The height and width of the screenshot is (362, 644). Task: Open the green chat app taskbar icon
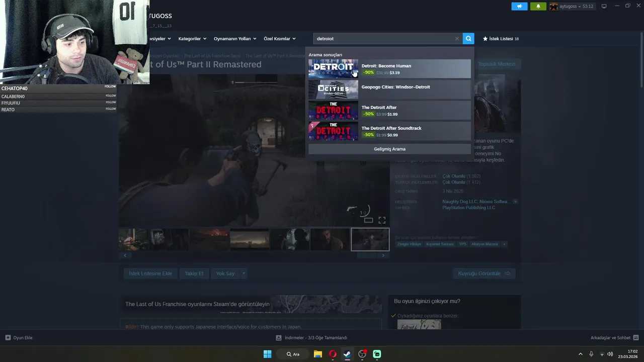click(377, 354)
